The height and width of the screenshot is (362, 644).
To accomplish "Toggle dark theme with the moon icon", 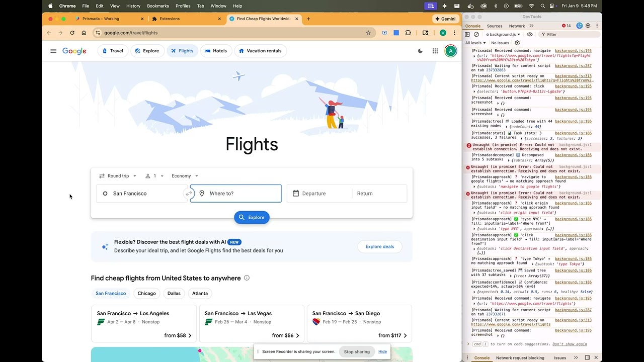I will (x=421, y=51).
